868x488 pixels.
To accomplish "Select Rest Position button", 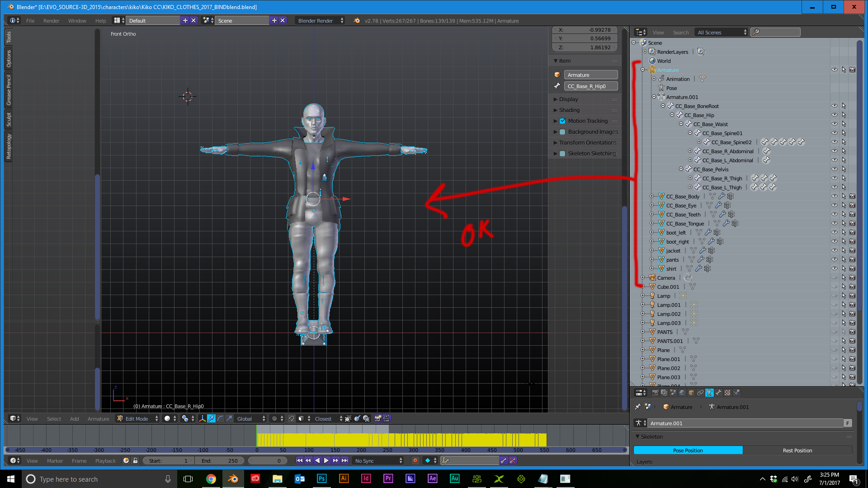I will pyautogui.click(x=797, y=450).
